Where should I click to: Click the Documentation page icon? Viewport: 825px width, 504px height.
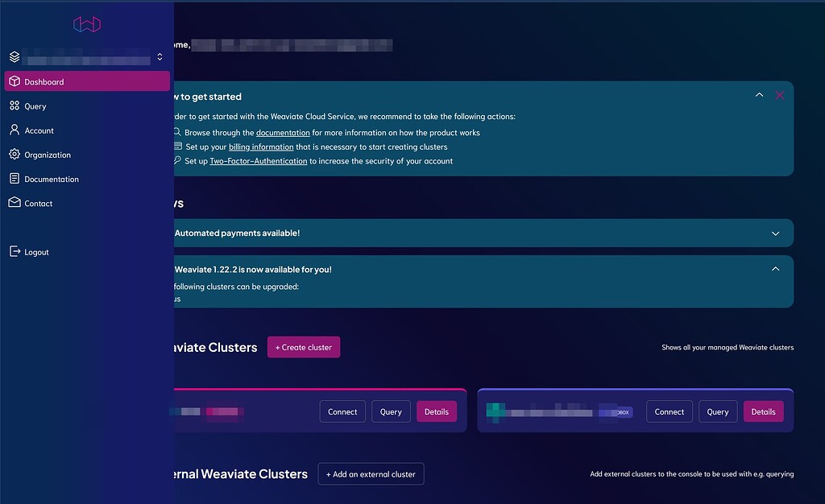point(14,178)
